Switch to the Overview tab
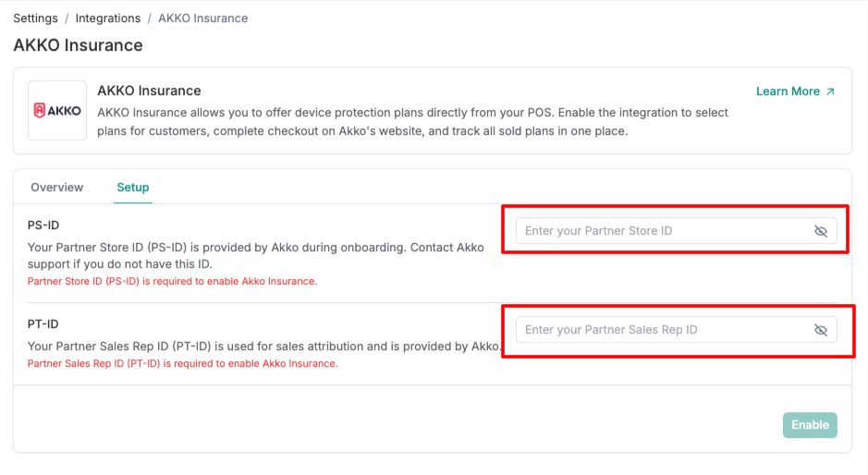Image resolution: width=868 pixels, height=475 pixels. click(x=57, y=188)
